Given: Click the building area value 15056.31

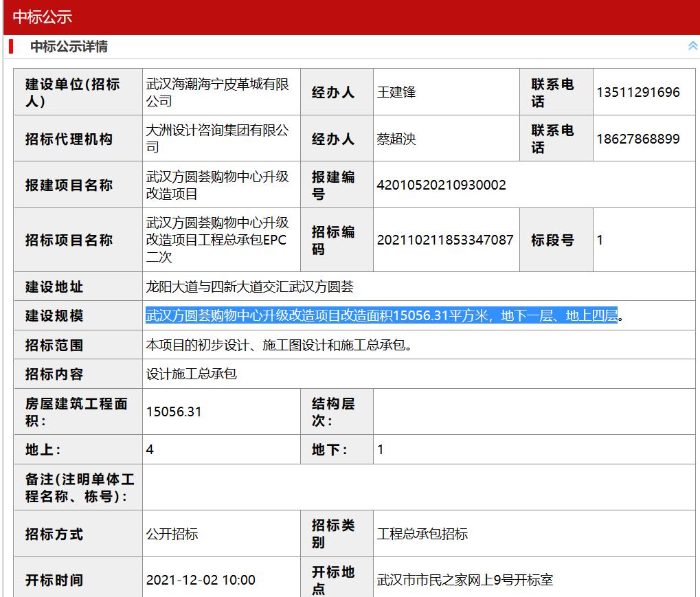Looking at the screenshot, I should (x=174, y=412).
